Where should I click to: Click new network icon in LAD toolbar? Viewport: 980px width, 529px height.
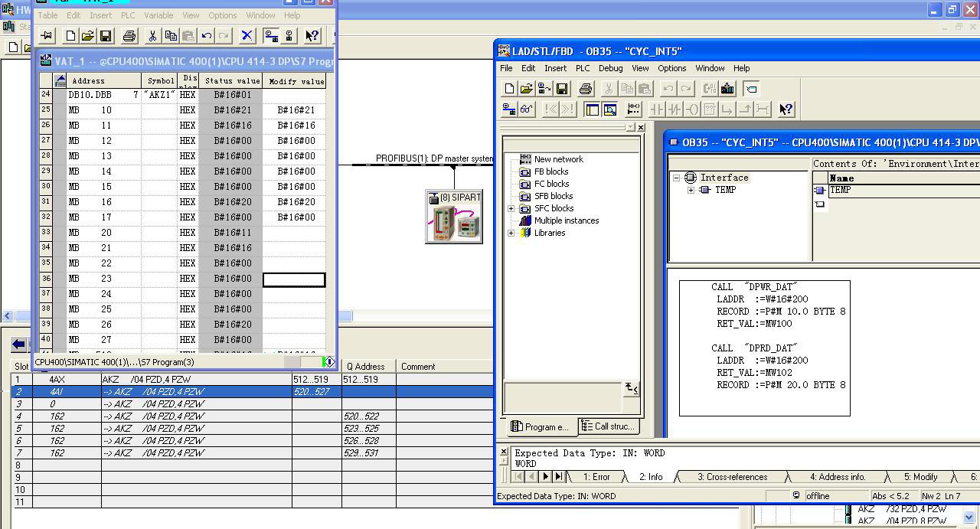633,109
